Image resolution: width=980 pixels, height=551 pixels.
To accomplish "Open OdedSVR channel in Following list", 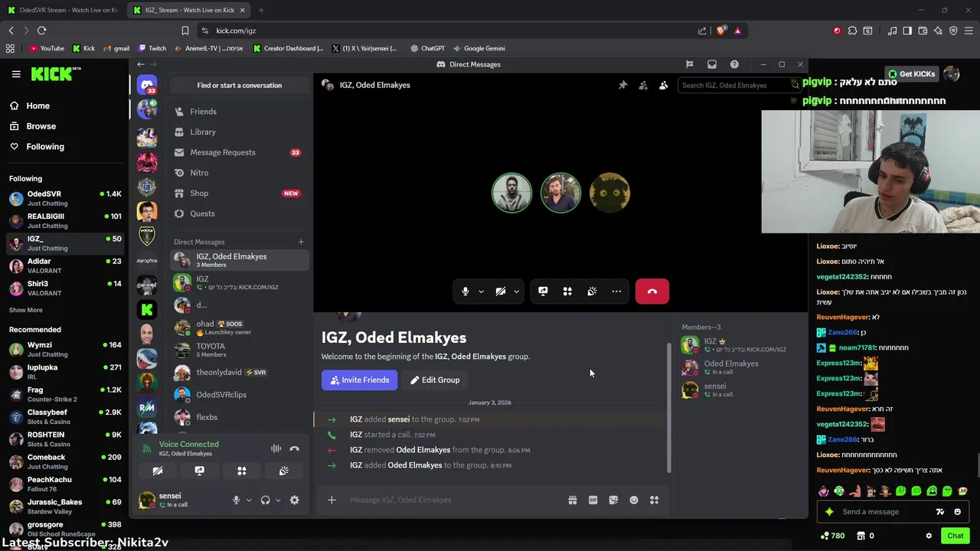I will pyautogui.click(x=64, y=198).
